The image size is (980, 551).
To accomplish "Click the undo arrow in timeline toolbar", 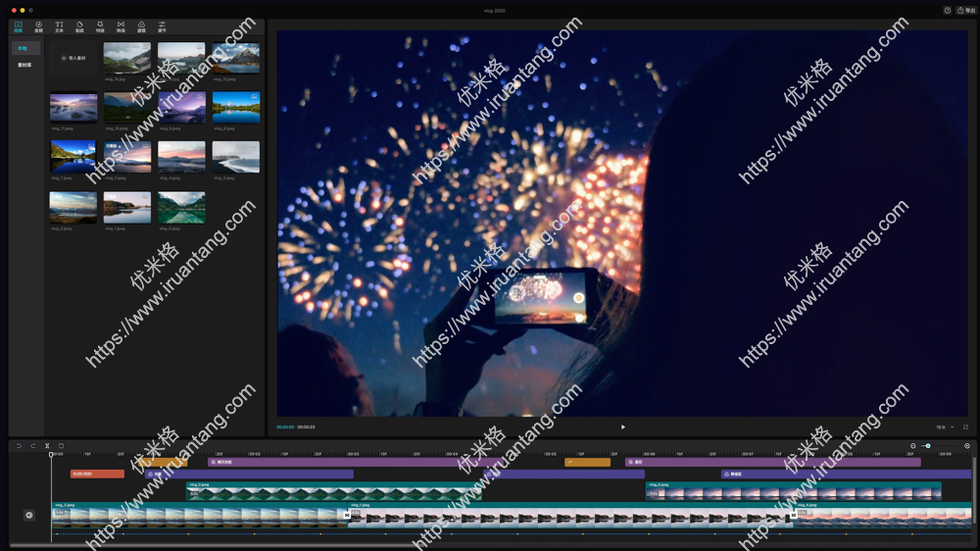I will 19,446.
